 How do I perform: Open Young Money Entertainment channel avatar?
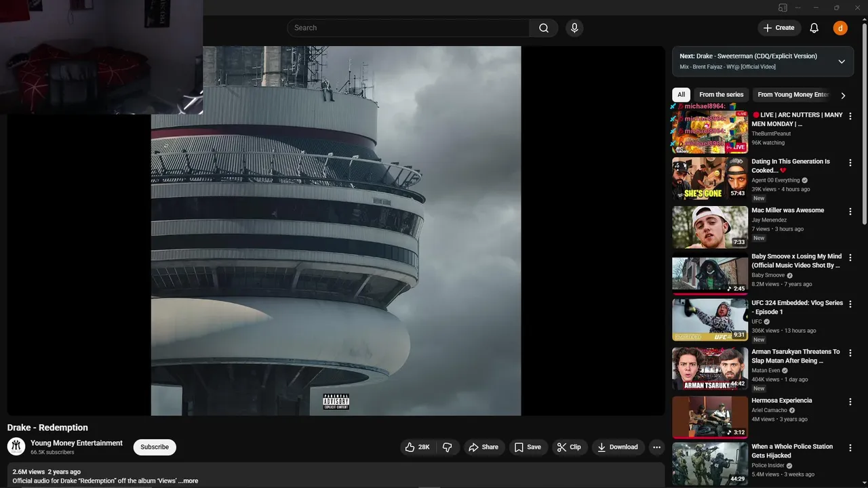point(16,447)
